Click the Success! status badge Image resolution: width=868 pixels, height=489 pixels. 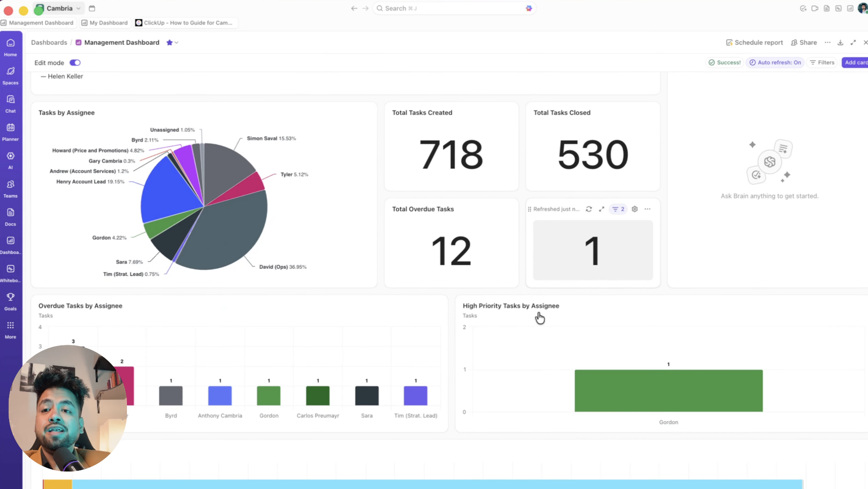724,62
